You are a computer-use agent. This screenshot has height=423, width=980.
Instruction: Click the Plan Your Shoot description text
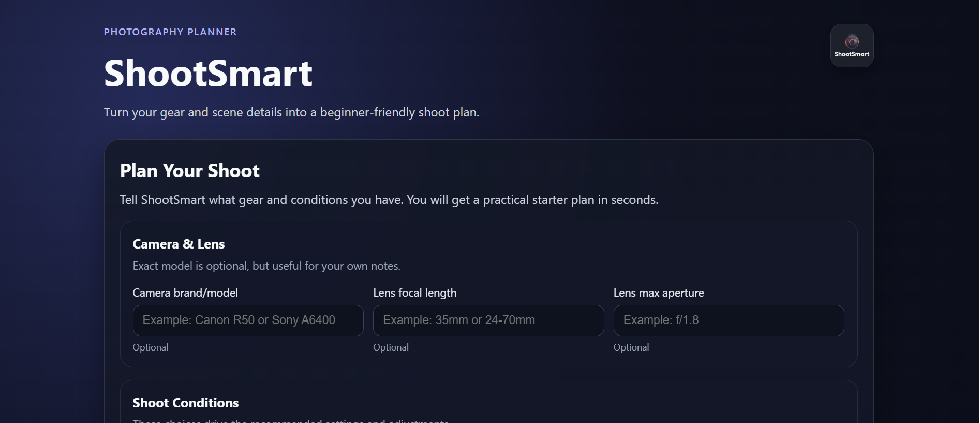click(389, 199)
